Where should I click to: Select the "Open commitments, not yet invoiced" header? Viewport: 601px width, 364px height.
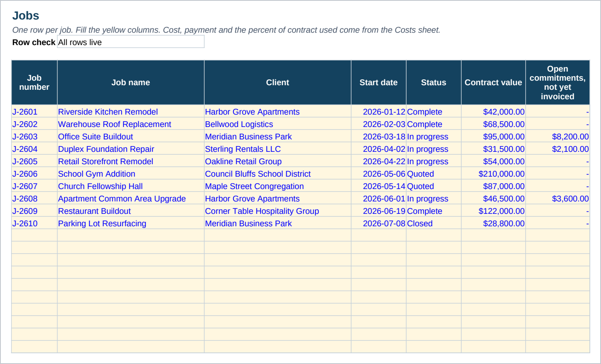pos(558,82)
